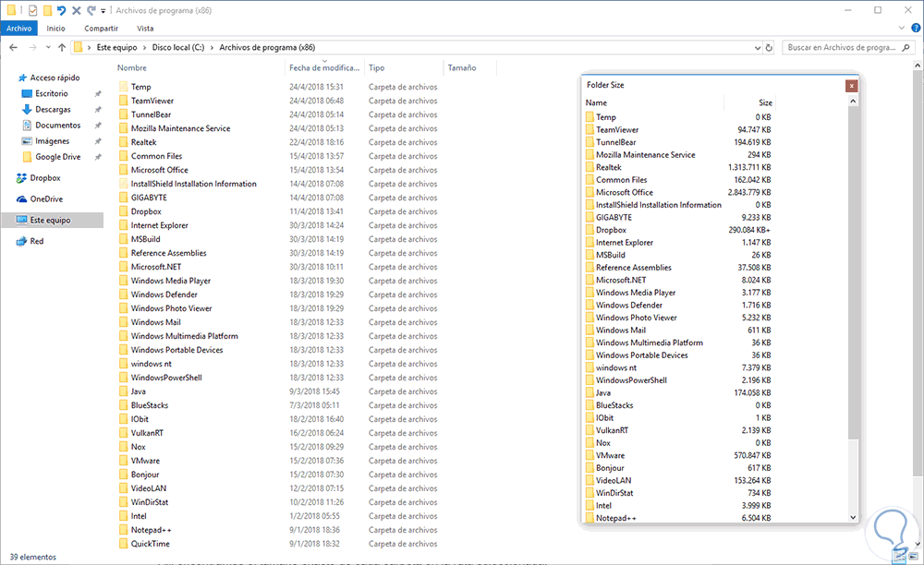Click the Folder Size scroll down arrow
The height and width of the screenshot is (565, 924).
[x=853, y=517]
